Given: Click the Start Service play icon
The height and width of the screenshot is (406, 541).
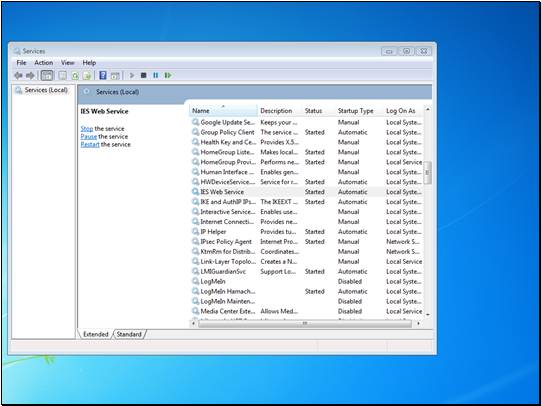Looking at the screenshot, I should click(131, 75).
